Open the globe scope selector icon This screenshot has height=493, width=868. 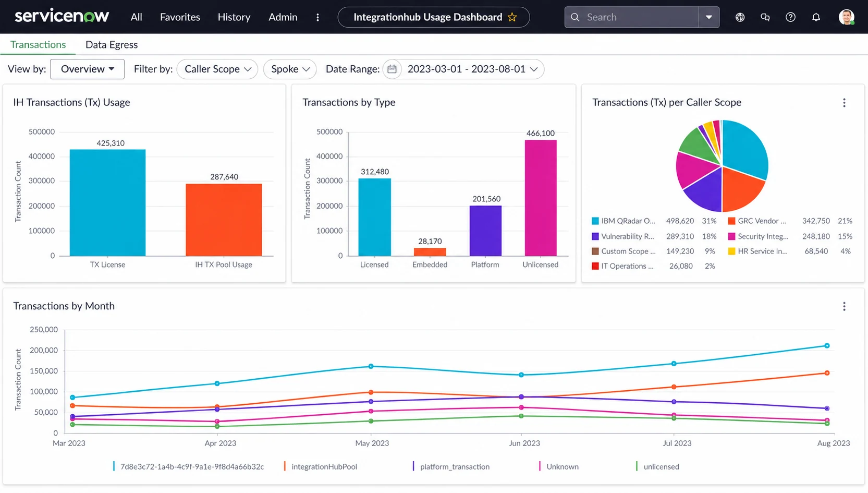click(740, 17)
